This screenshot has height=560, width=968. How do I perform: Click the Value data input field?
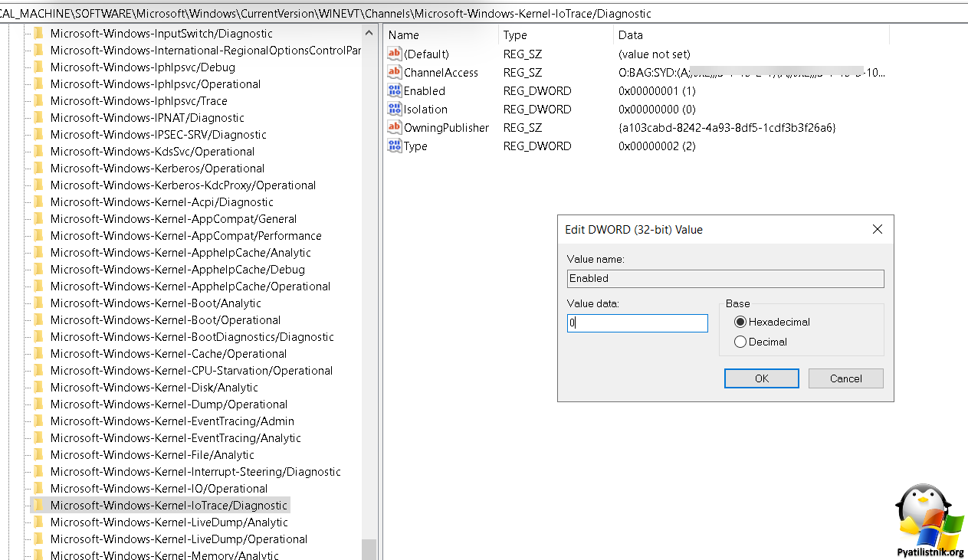[x=638, y=323]
